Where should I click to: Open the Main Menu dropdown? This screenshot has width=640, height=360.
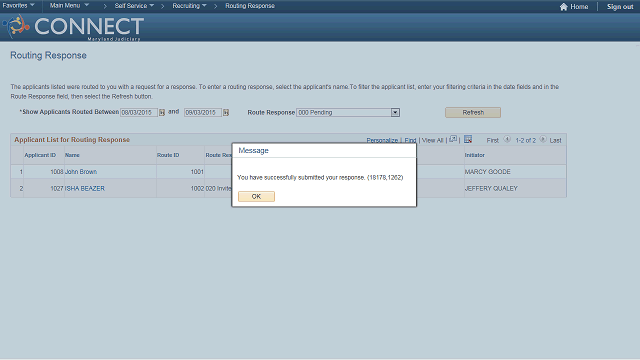69,6
